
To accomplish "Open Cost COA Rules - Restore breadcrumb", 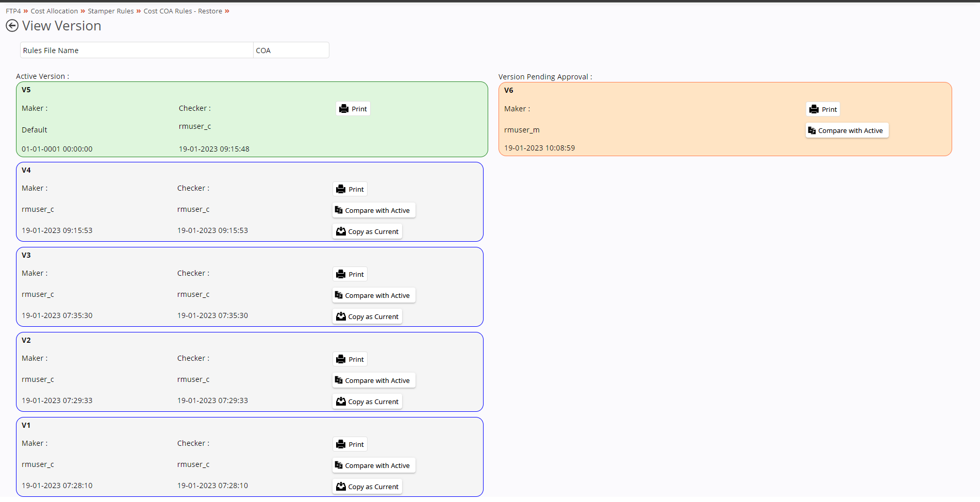I will pos(182,11).
